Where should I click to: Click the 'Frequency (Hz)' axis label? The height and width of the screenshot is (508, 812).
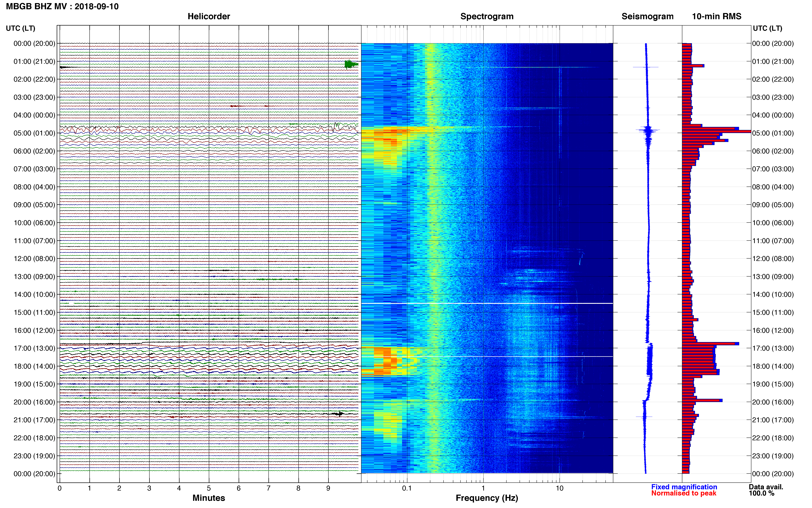pyautogui.click(x=487, y=498)
